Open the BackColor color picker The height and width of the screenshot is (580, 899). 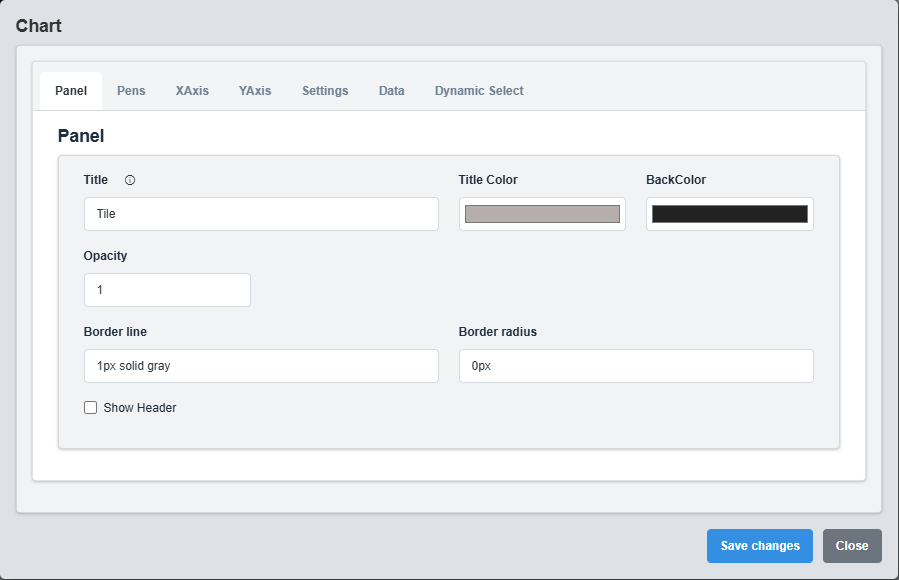click(729, 213)
